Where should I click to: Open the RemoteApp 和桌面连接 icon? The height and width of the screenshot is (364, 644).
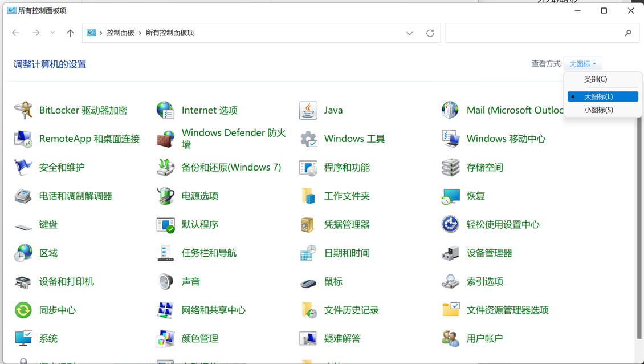click(x=23, y=139)
